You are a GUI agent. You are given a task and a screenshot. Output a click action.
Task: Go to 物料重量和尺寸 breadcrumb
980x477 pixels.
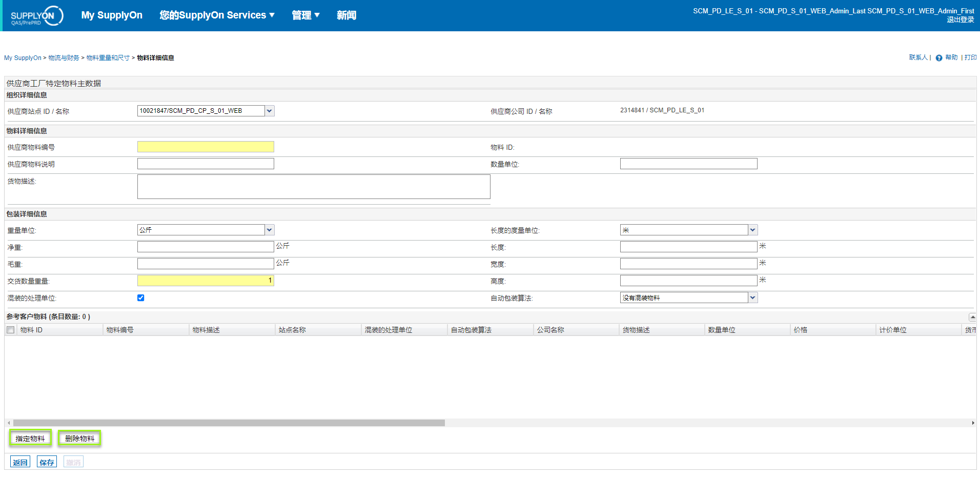pos(108,58)
